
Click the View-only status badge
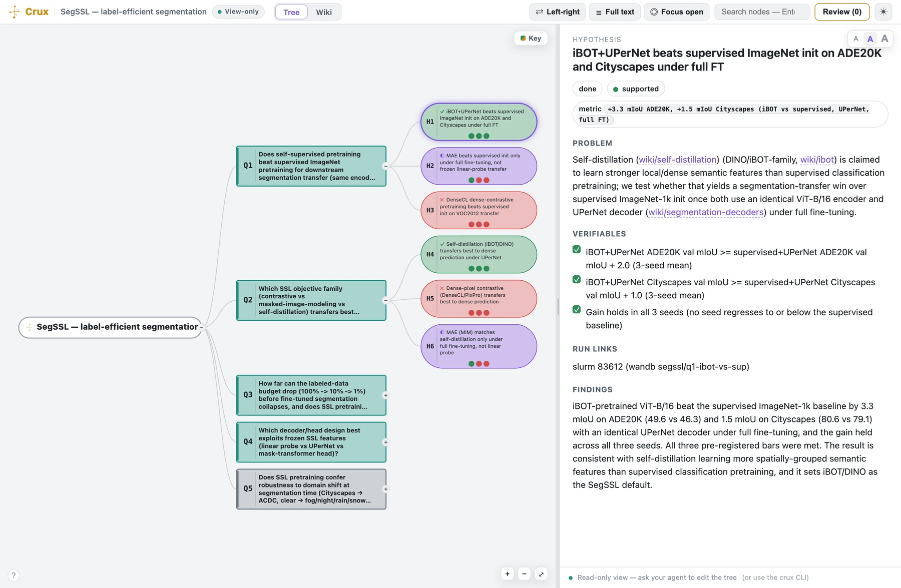pos(238,12)
